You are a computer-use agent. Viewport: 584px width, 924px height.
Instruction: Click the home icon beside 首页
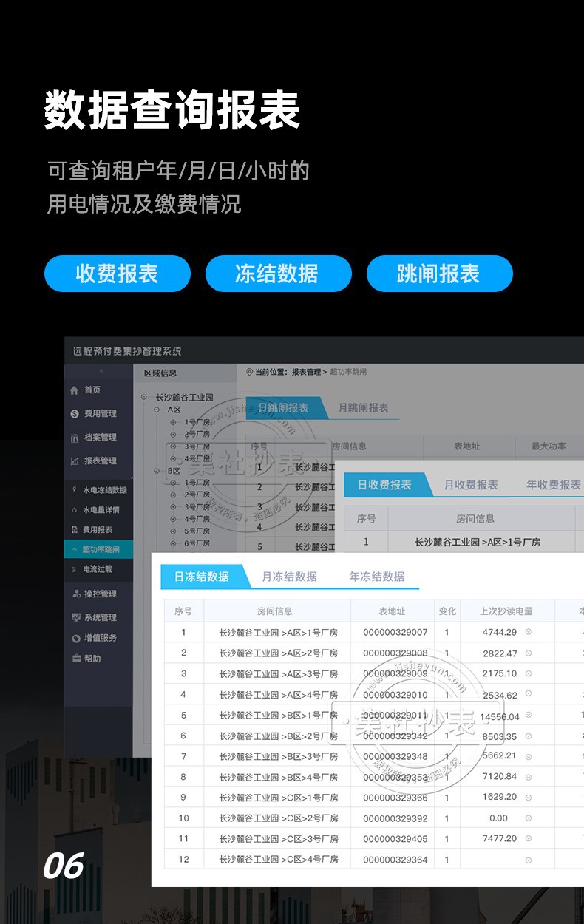pyautogui.click(x=74, y=390)
